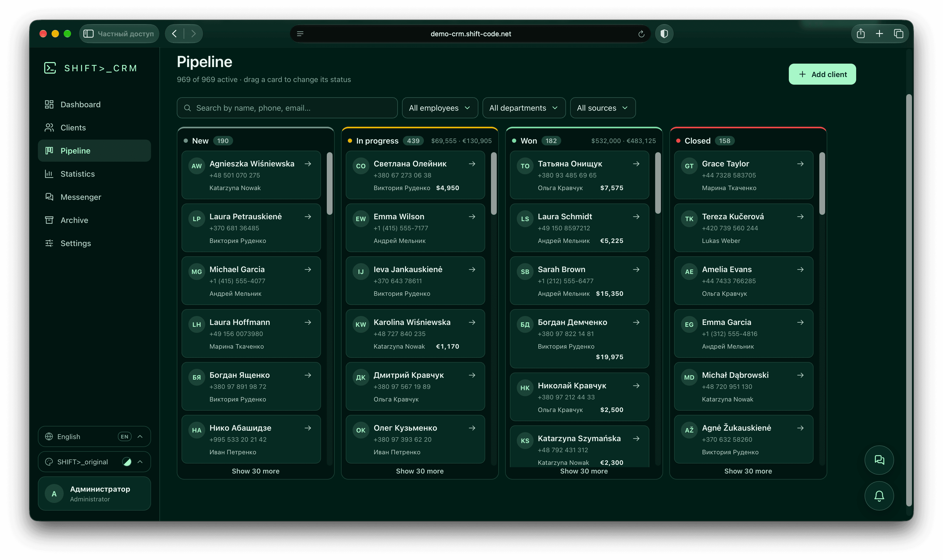Open Agnieszka Wiśniewska card arrow
The image size is (943, 560).
[x=308, y=164]
